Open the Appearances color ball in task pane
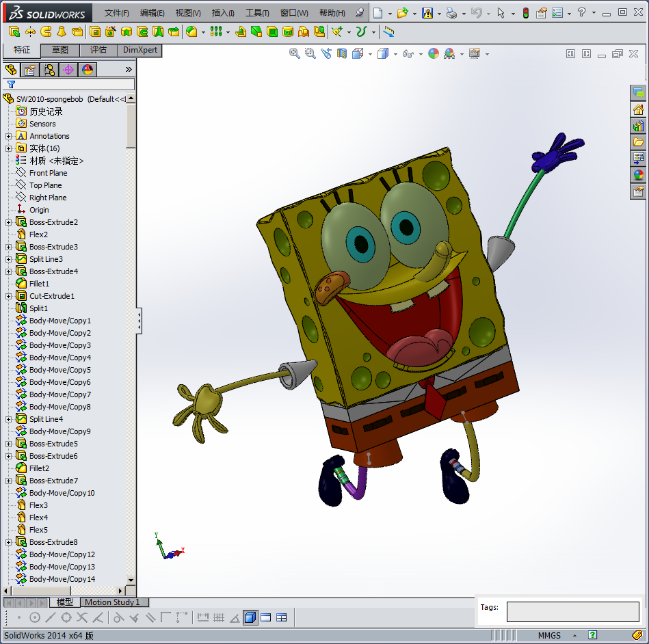The width and height of the screenshot is (649, 644). pos(638,174)
